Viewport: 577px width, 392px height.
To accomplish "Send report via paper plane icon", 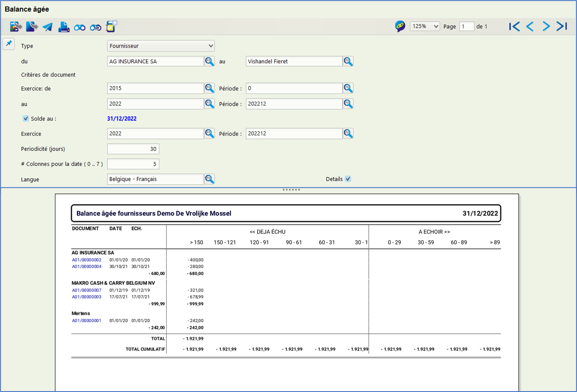I will (48, 27).
